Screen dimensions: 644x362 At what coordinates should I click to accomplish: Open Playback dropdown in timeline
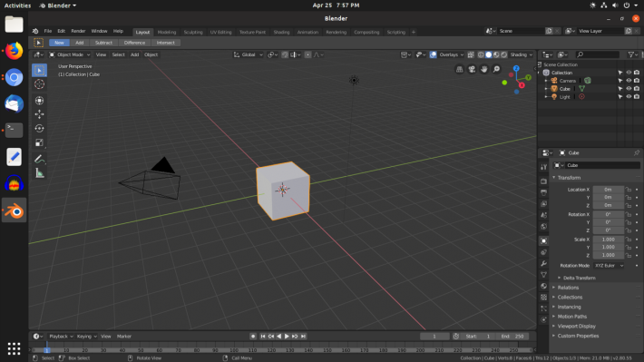[x=61, y=337]
